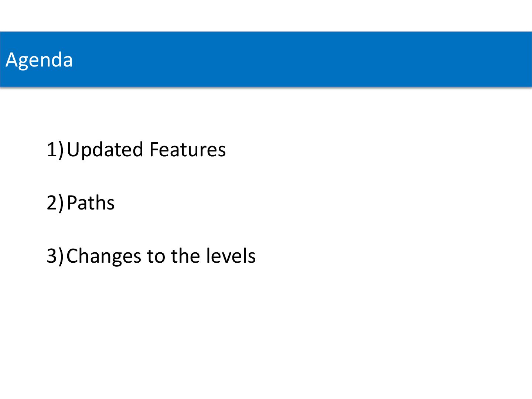The image size is (532, 399).
Task: Click the blank area below the agenda list
Action: [266, 332]
